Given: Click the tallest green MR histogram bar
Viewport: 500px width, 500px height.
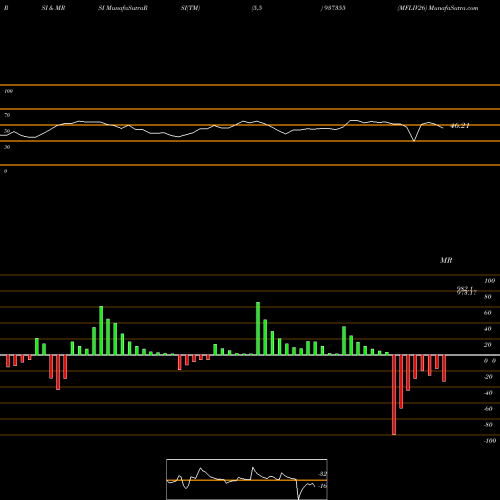Looking at the screenshot, I should click(258, 328).
